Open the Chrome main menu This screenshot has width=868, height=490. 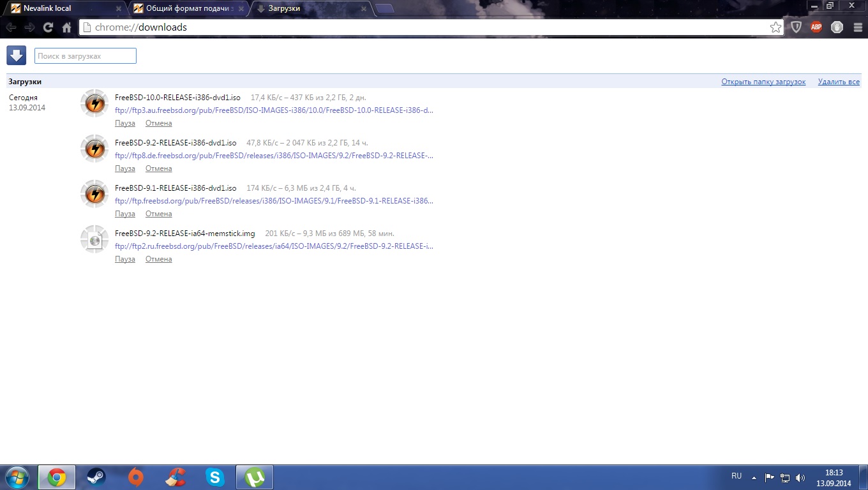coord(857,27)
